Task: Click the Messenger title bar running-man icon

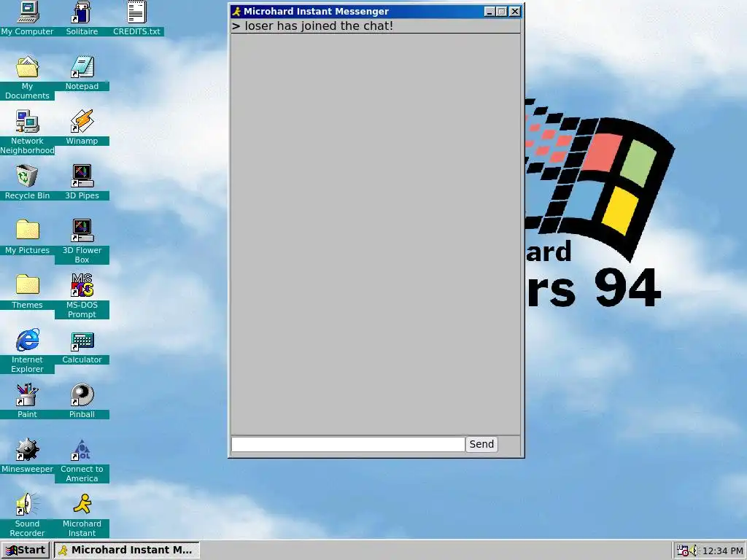Action: tap(237, 12)
